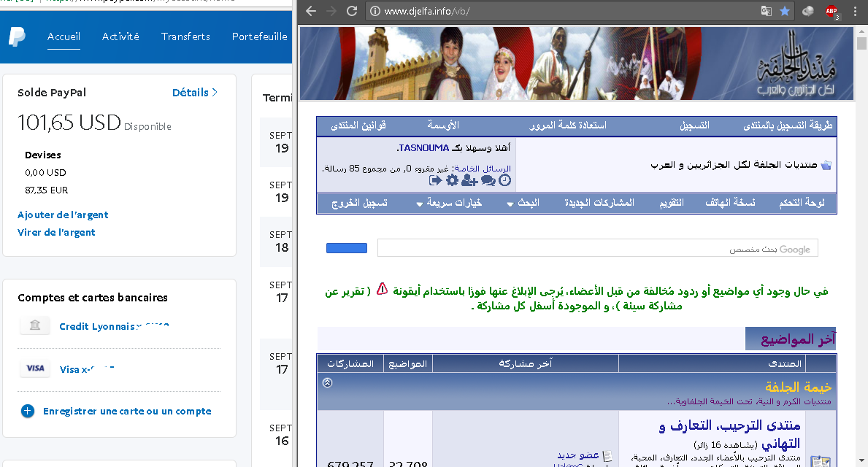Open the عضو جديد last post link

[x=578, y=455]
